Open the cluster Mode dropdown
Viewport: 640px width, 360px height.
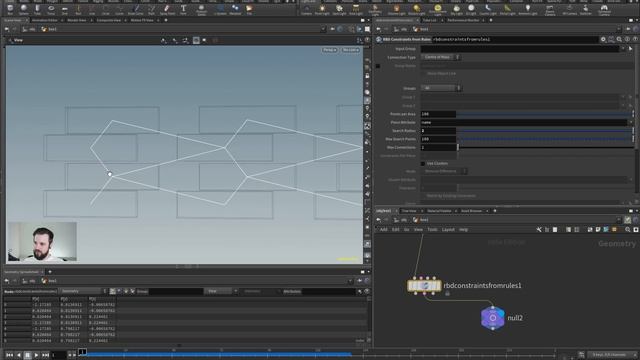(444, 171)
